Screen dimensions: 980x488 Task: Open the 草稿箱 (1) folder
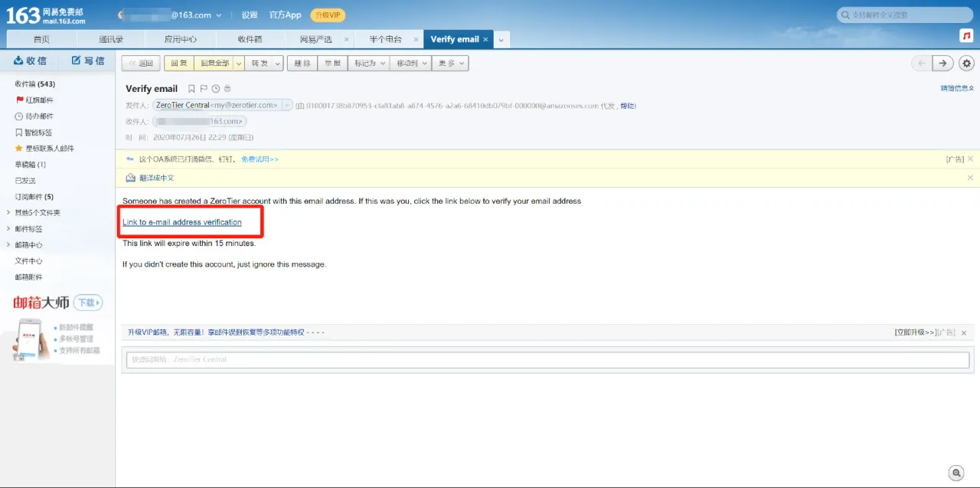(31, 165)
